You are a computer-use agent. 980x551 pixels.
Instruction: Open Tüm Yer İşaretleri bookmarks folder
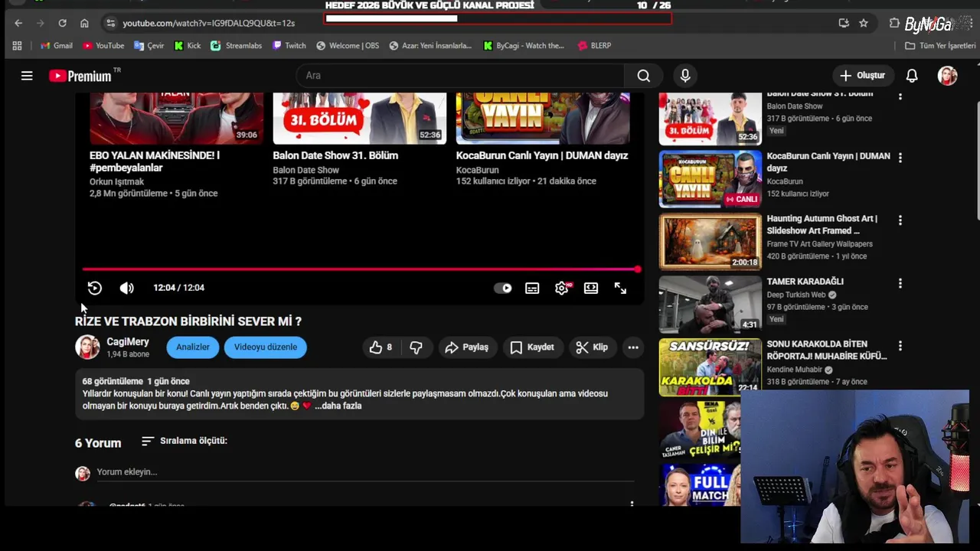(940, 46)
